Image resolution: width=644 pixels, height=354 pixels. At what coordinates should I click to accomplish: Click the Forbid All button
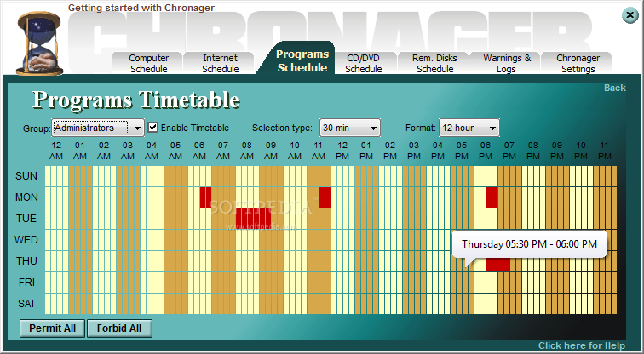click(x=119, y=328)
